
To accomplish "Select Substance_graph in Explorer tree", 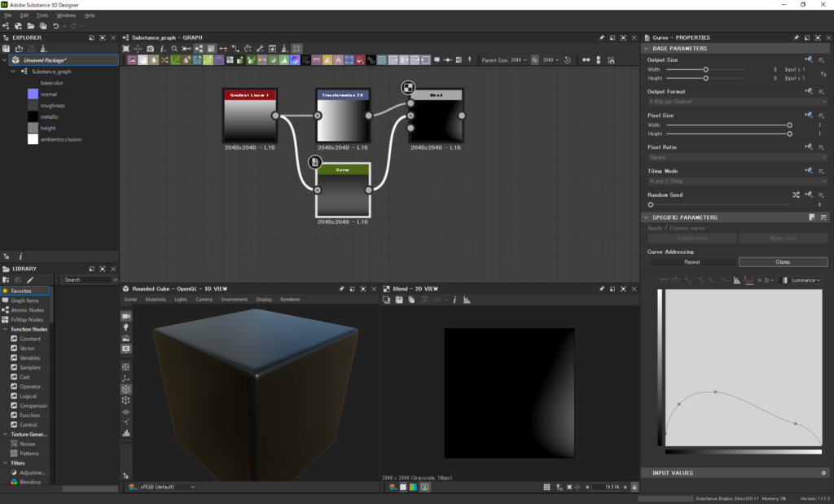I will (51, 71).
